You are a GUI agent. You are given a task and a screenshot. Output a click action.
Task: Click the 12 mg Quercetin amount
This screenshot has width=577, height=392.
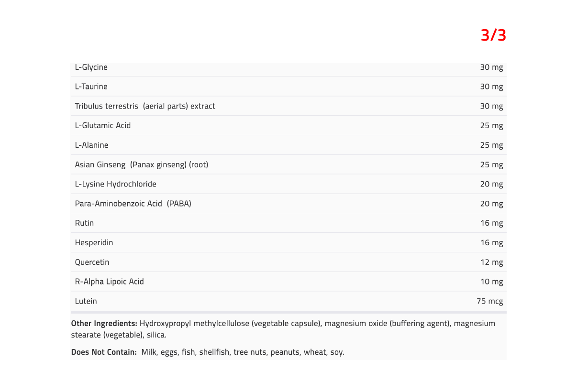click(x=491, y=262)
